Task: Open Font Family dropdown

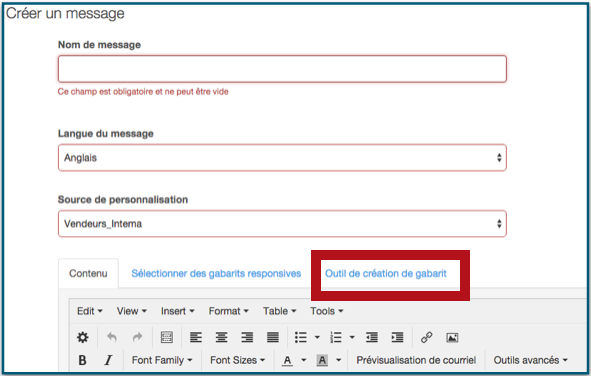Action: (x=162, y=361)
